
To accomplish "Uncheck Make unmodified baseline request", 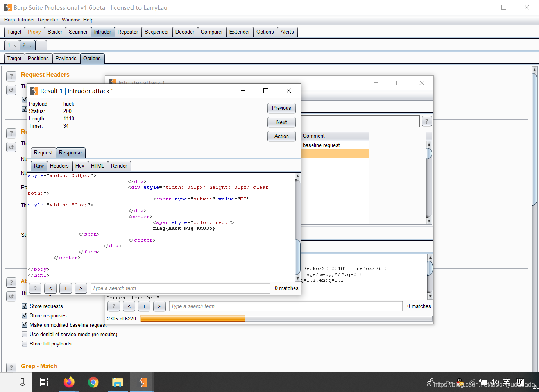I will click(x=25, y=325).
